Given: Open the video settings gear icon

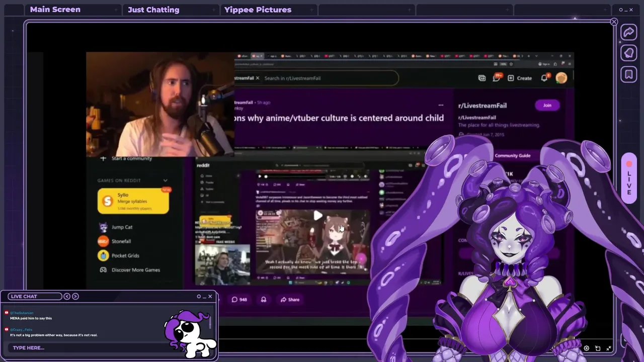Looking at the screenshot, I should [586, 348].
